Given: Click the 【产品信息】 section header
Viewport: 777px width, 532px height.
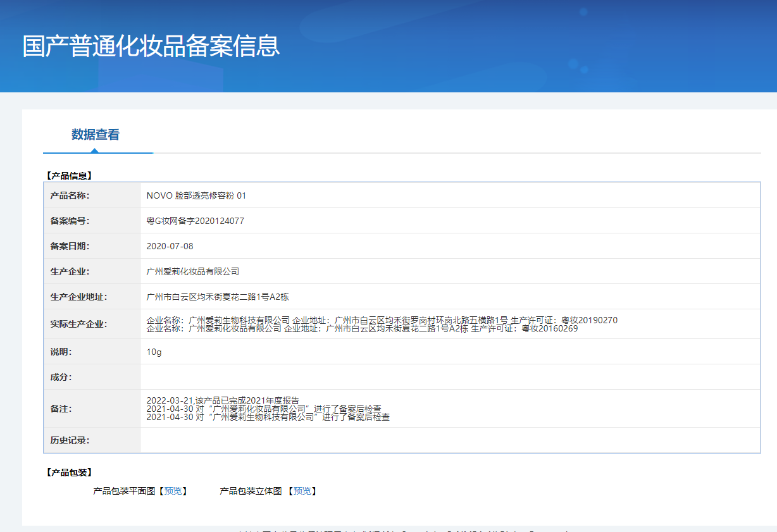Looking at the screenshot, I should click(x=70, y=176).
